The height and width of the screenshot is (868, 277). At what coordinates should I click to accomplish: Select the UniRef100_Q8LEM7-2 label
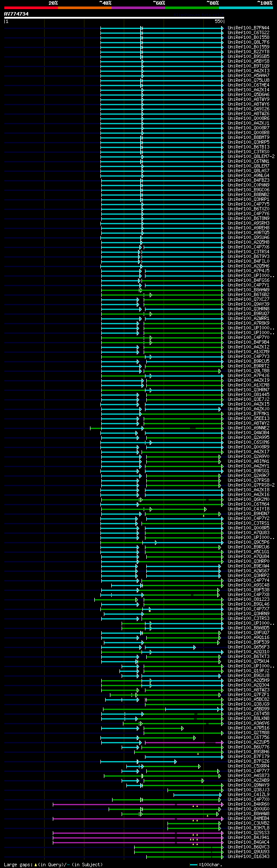251,157
